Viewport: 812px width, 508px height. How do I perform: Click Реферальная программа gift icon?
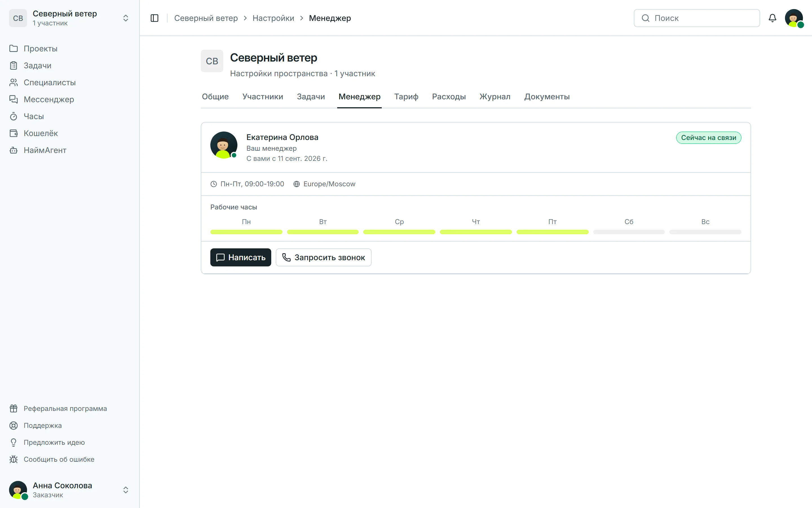click(14, 409)
